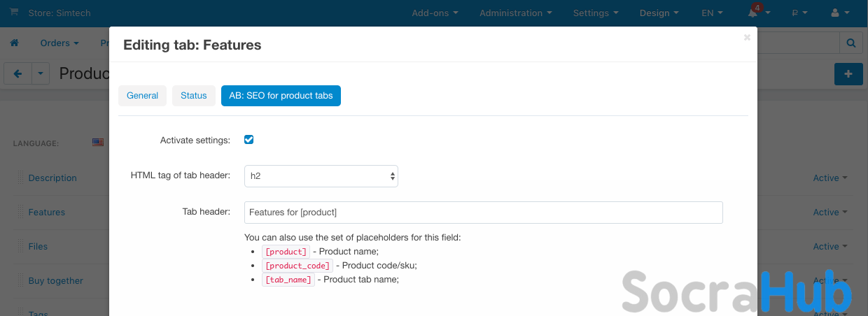Click the search magnifier icon
The width and height of the screenshot is (868, 316).
tap(851, 43)
